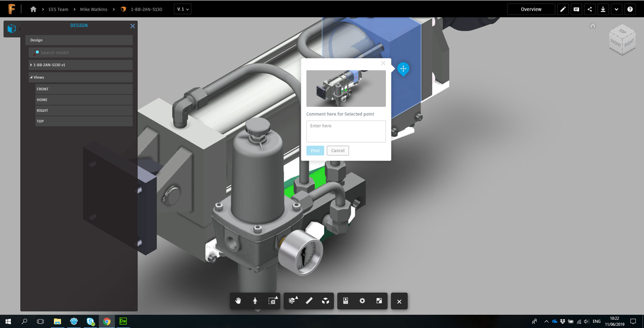Activate the first person walk tool
The height and width of the screenshot is (328, 644).
(x=255, y=301)
